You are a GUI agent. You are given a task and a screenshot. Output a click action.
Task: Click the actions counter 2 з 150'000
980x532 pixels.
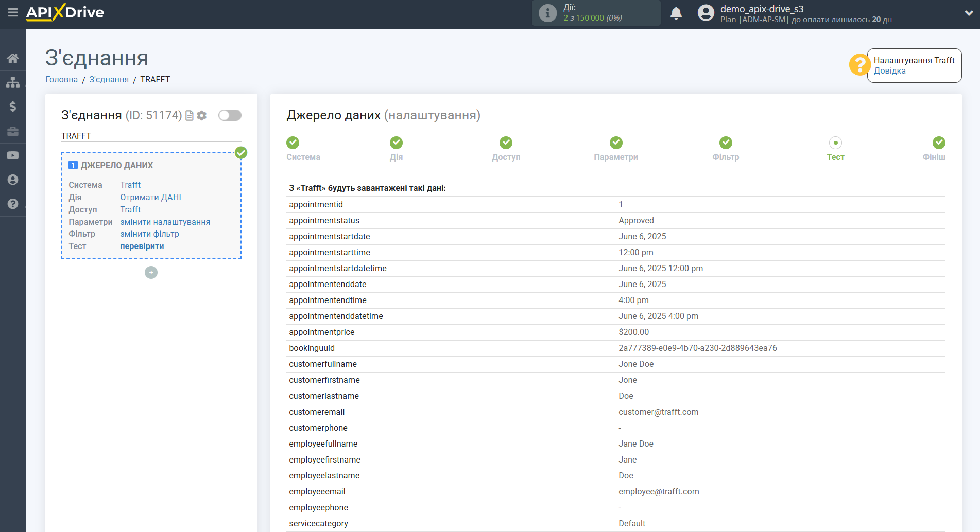(x=593, y=18)
